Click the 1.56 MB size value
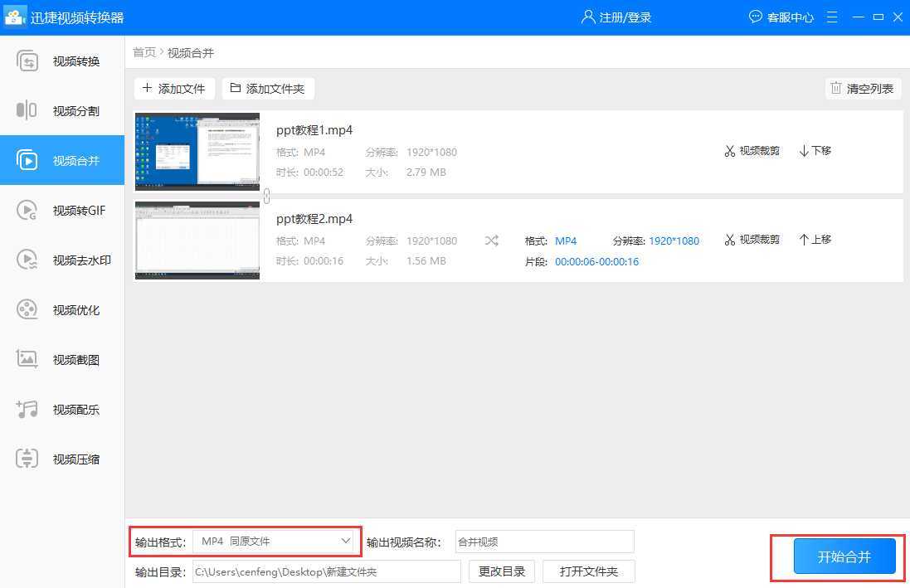This screenshot has height=588, width=910. [x=426, y=261]
